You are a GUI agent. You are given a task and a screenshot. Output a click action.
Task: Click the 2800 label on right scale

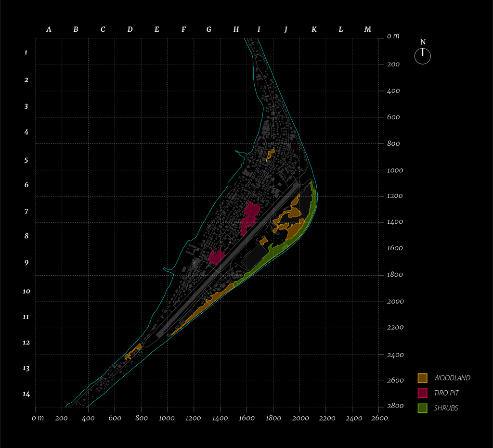tap(394, 406)
